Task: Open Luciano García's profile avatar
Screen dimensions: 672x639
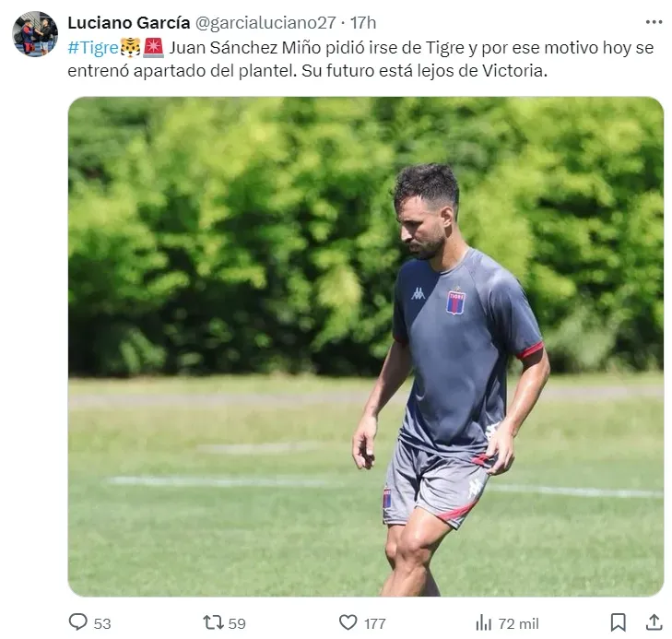Action: click(x=35, y=34)
